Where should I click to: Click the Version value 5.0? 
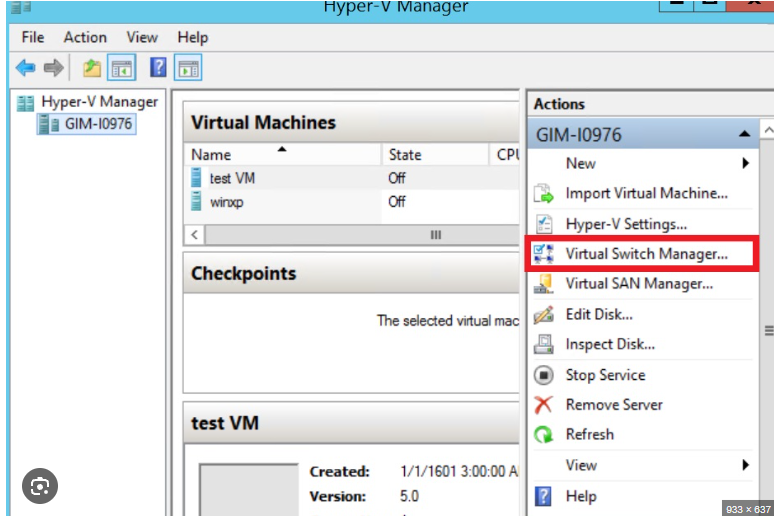coord(409,496)
